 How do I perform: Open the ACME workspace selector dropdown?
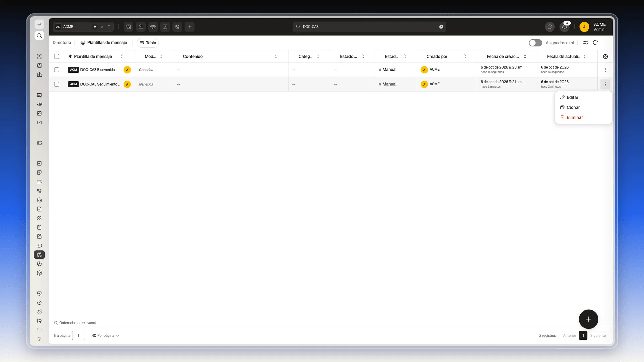click(109, 27)
